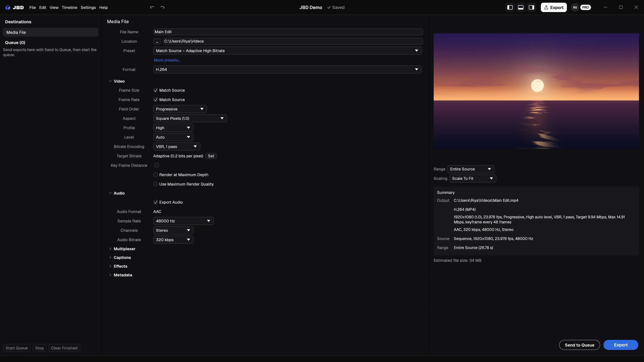Browse location with the ellipsis button

157,41
